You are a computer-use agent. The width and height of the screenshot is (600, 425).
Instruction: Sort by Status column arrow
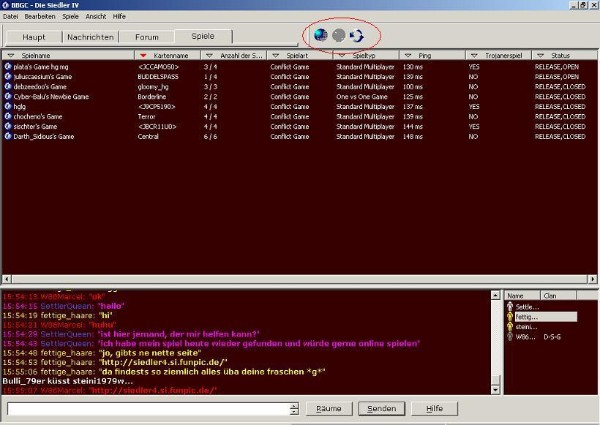(540, 56)
